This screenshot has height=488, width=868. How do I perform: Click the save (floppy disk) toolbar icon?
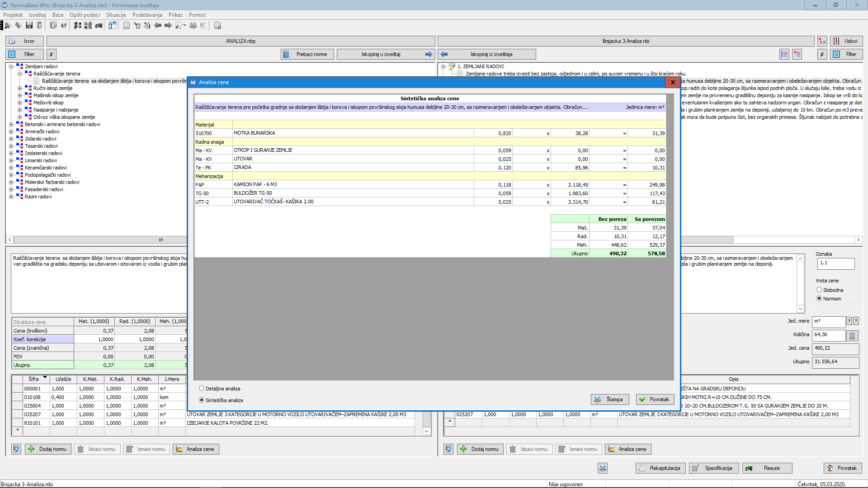pos(29,25)
